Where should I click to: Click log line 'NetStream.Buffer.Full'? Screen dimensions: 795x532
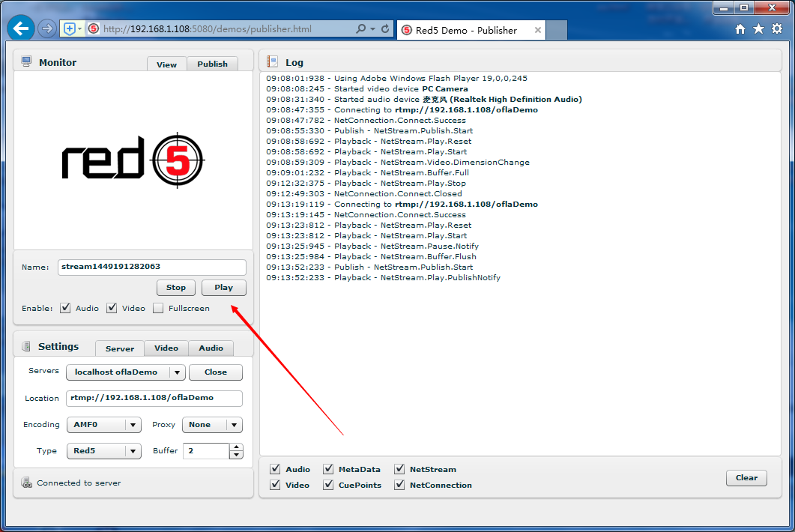point(368,172)
